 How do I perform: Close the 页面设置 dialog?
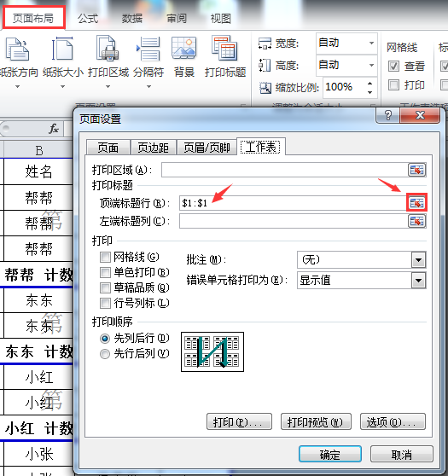pos(421,115)
